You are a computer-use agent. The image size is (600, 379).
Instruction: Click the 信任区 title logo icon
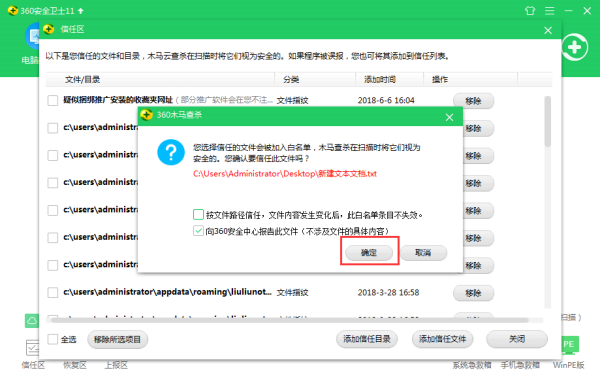49,29
